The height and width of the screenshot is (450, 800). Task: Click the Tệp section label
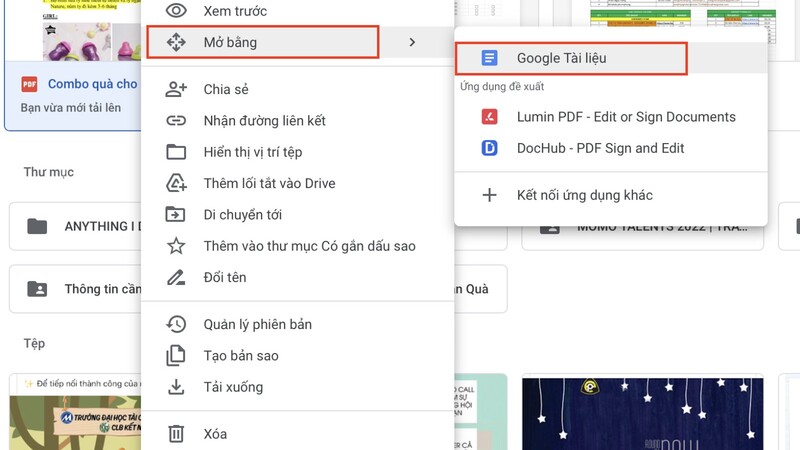click(34, 343)
